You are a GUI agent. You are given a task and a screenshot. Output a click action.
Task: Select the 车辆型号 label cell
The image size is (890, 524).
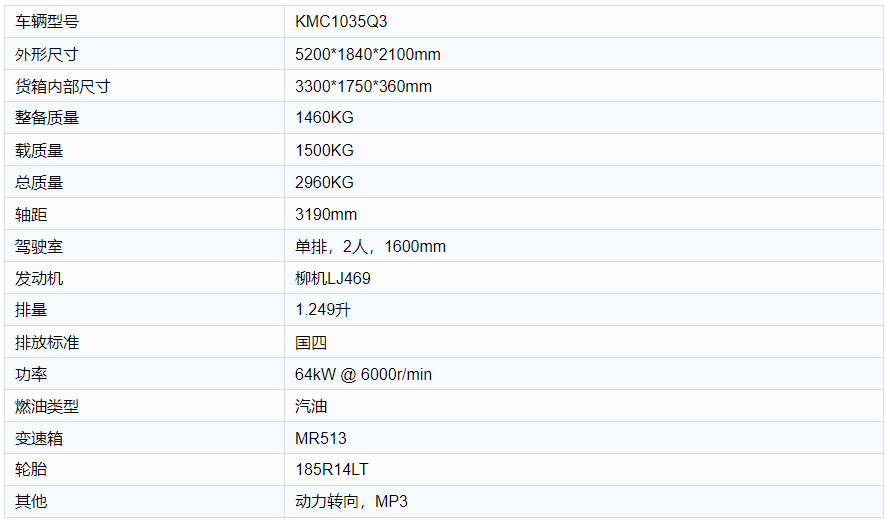point(144,22)
